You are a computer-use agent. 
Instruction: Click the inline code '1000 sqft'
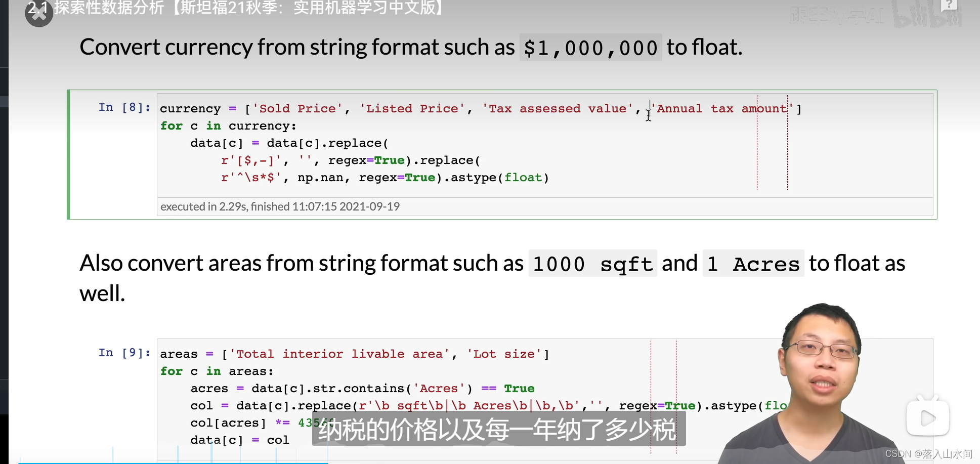(x=592, y=264)
